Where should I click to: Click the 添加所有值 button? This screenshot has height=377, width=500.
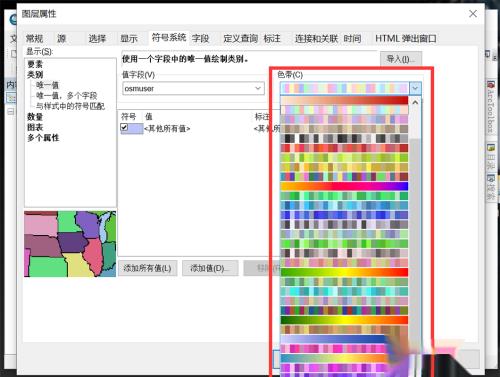pos(147,268)
